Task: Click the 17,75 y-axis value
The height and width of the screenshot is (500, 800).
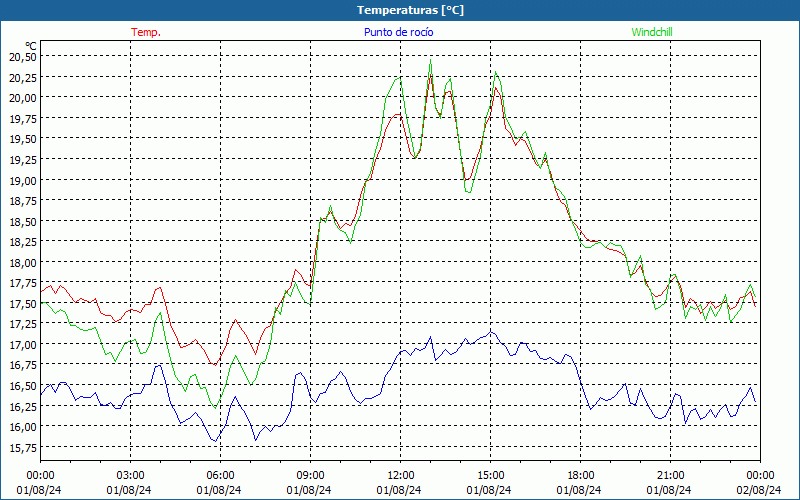Action: pyautogui.click(x=22, y=283)
